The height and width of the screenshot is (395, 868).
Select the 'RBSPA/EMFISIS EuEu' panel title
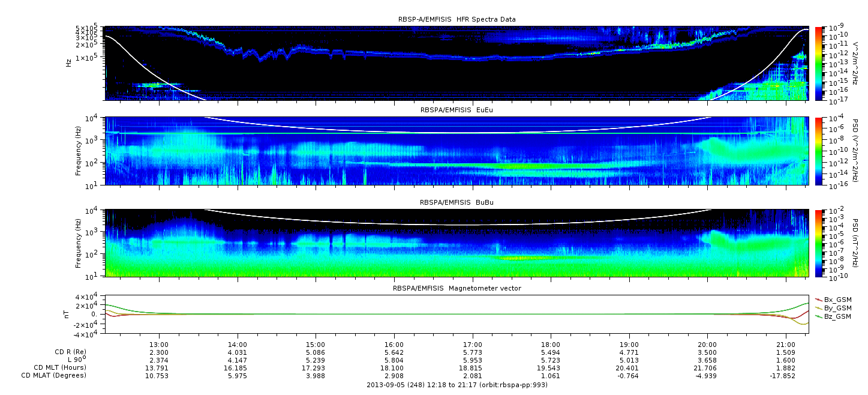457,110
